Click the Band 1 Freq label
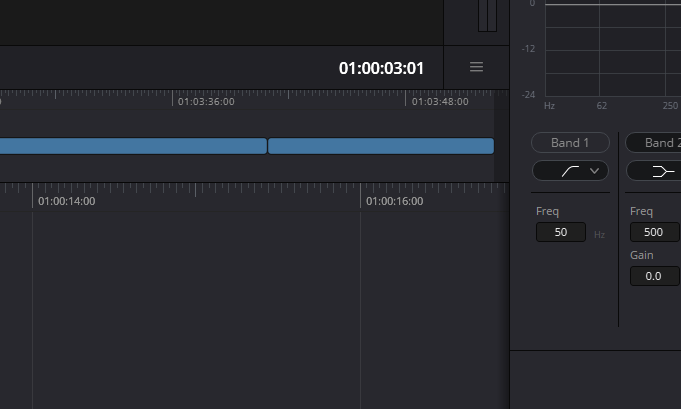 pyautogui.click(x=547, y=211)
